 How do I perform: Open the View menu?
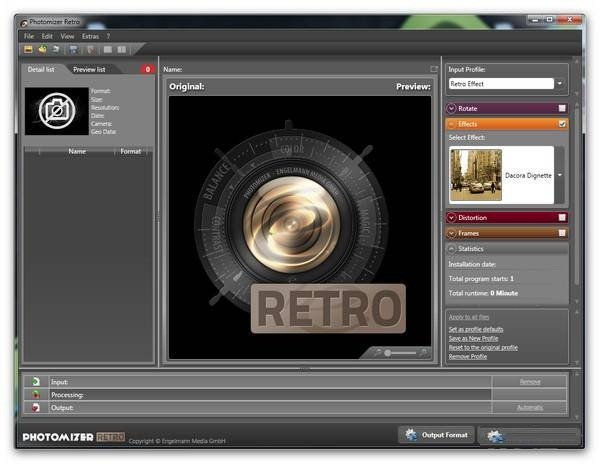coord(67,36)
